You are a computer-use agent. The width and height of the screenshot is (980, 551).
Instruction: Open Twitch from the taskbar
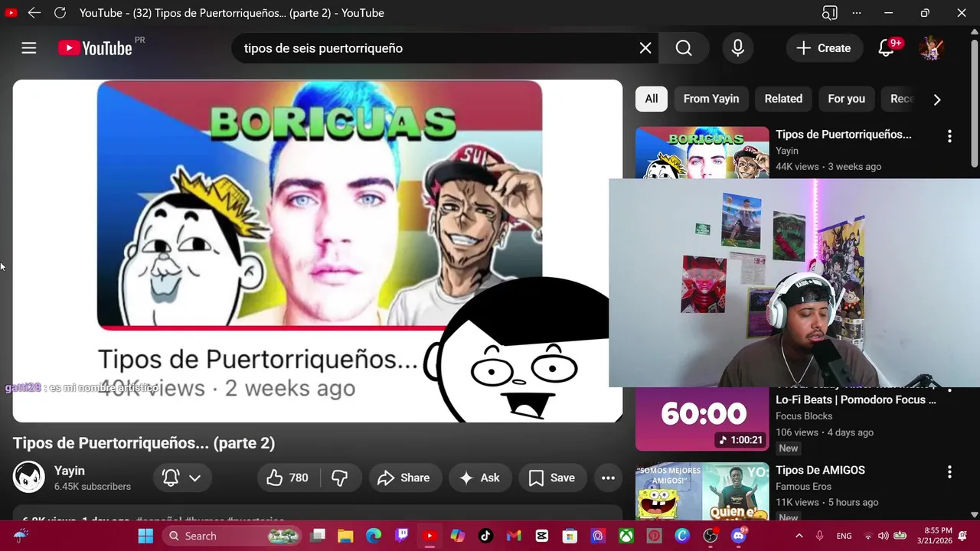[402, 536]
